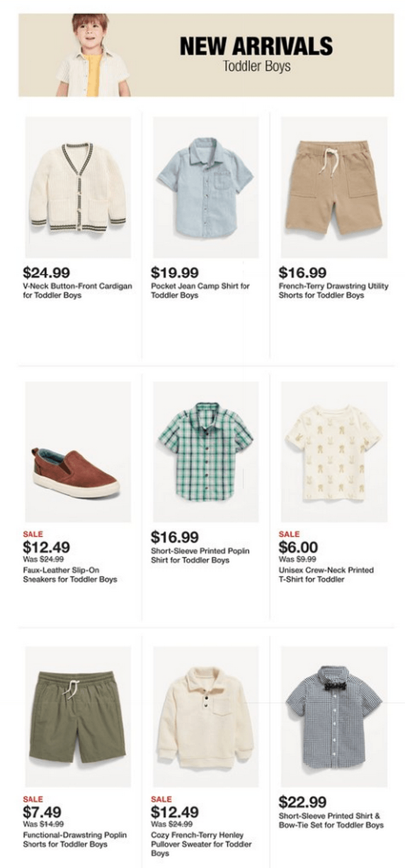Open the bunny-print Crew-Neck T-Shirt image

[334, 451]
